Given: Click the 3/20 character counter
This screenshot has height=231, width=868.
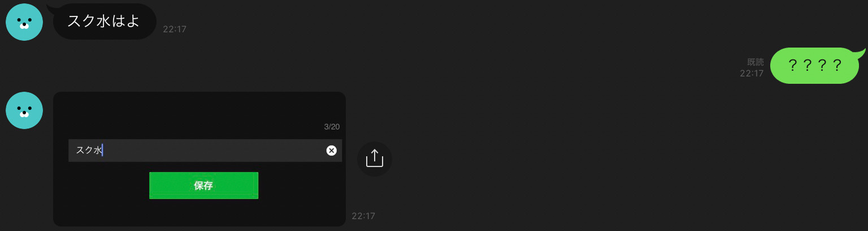Looking at the screenshot, I should point(332,127).
